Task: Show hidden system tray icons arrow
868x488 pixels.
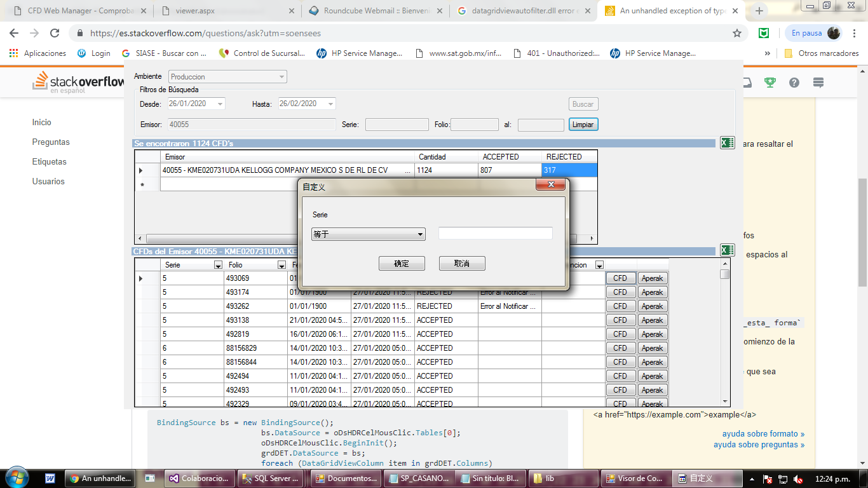Action: (x=752, y=478)
